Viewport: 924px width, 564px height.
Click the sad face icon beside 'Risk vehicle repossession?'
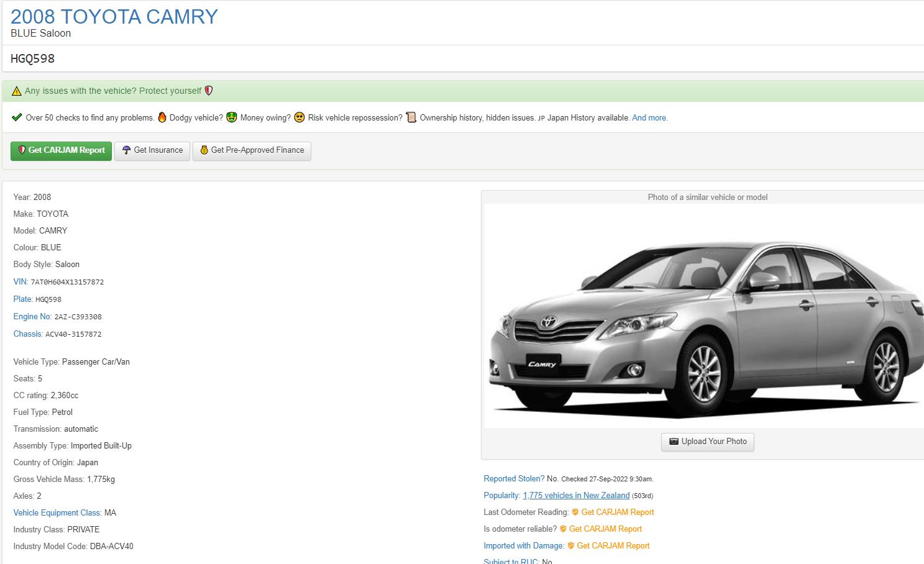coord(300,117)
